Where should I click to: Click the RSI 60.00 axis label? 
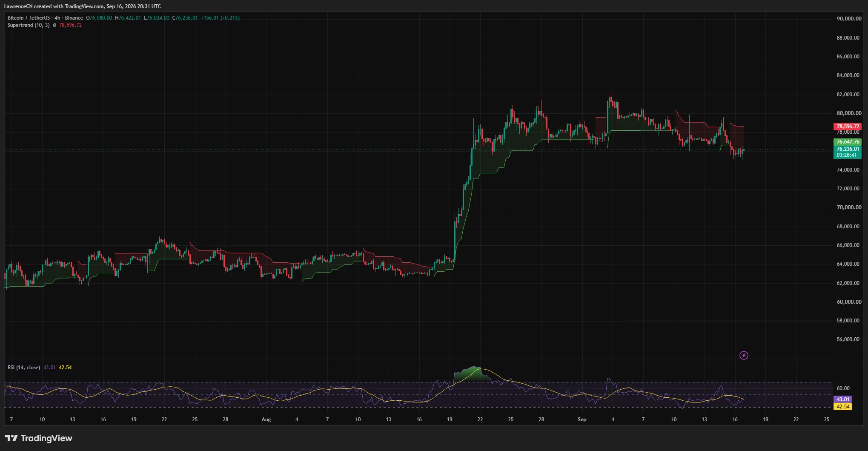point(843,388)
